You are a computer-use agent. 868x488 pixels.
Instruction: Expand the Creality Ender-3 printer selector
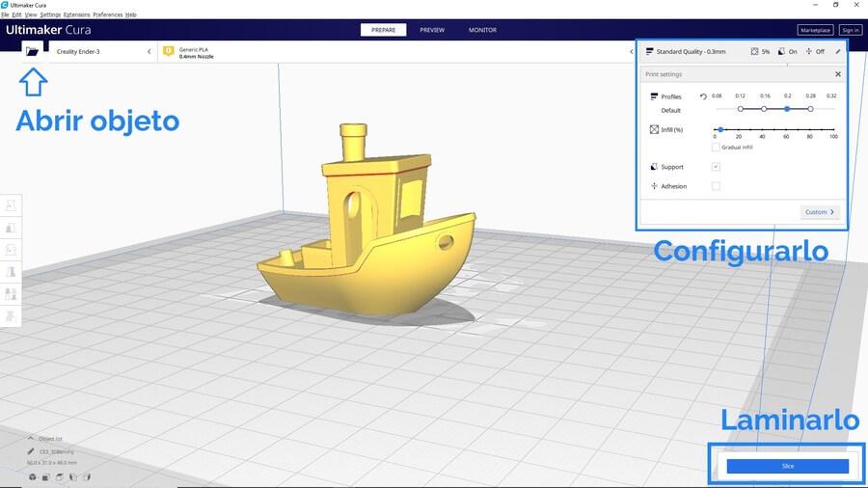[x=103, y=51]
